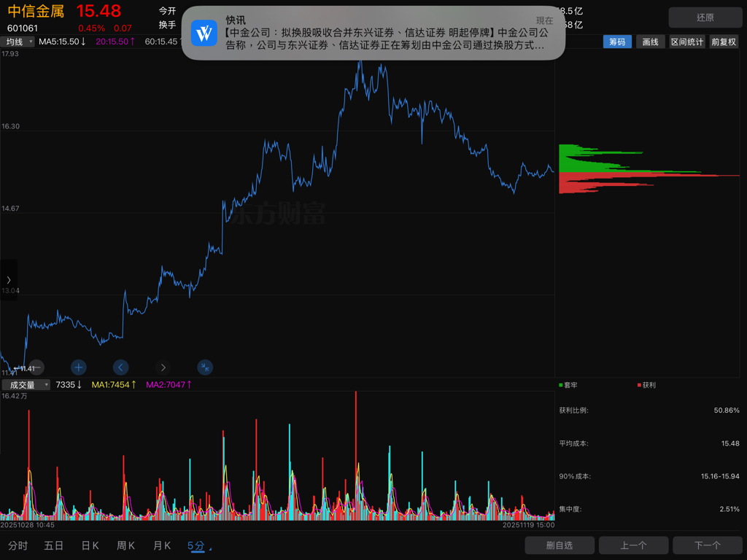747x560 pixels.
Task: Click the 60:15.45 MA label
Action: point(163,42)
